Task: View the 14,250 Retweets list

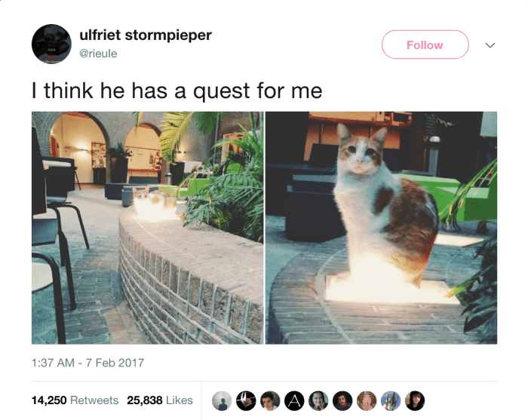Action: pyautogui.click(x=75, y=400)
